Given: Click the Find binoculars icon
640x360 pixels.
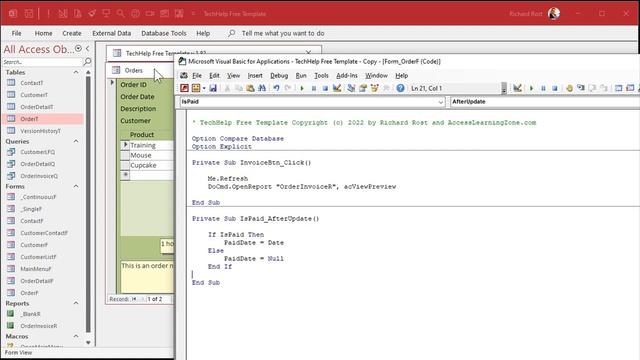Looking at the screenshot, I should click(x=262, y=88).
